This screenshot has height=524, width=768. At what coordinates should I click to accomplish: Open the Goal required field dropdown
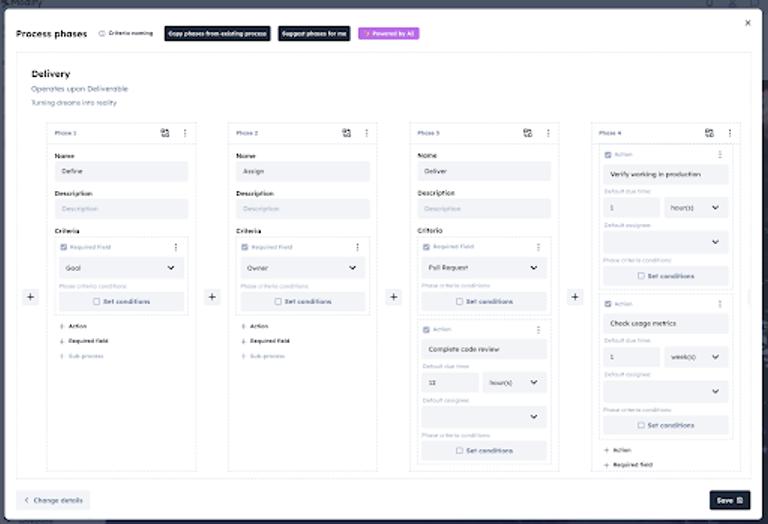[x=121, y=268]
